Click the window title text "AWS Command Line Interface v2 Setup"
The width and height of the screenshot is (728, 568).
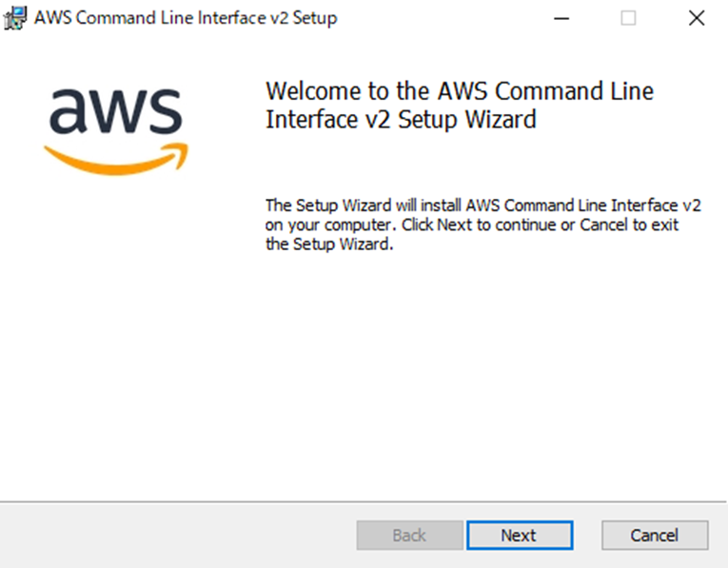(186, 19)
